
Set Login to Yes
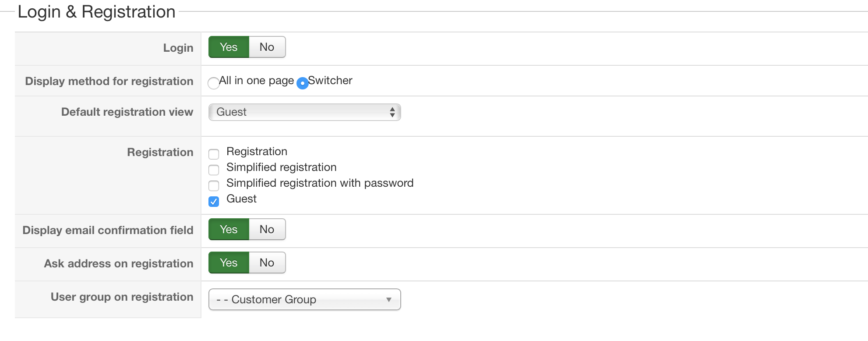pos(229,47)
